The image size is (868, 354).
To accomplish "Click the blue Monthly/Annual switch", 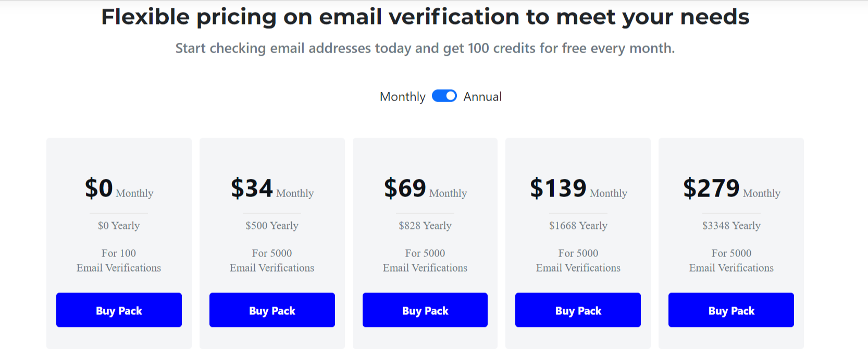I will click(x=444, y=96).
